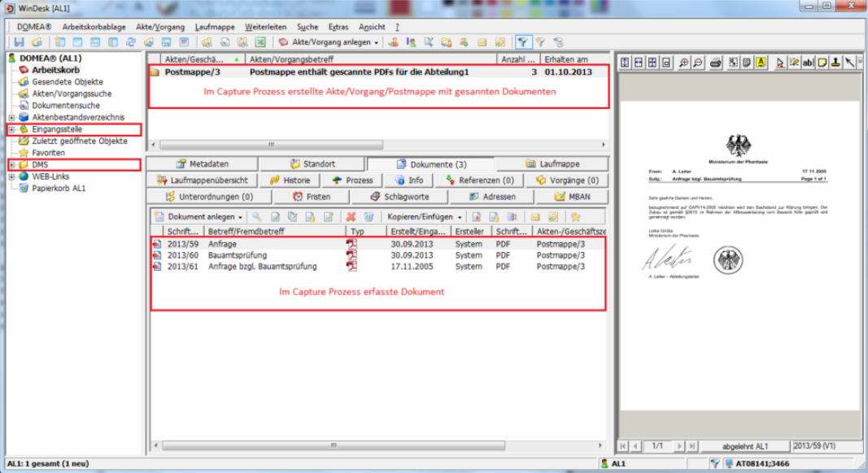Switch to the Metadaten tab
Viewport: 868px width, 473px height.
pyautogui.click(x=203, y=164)
